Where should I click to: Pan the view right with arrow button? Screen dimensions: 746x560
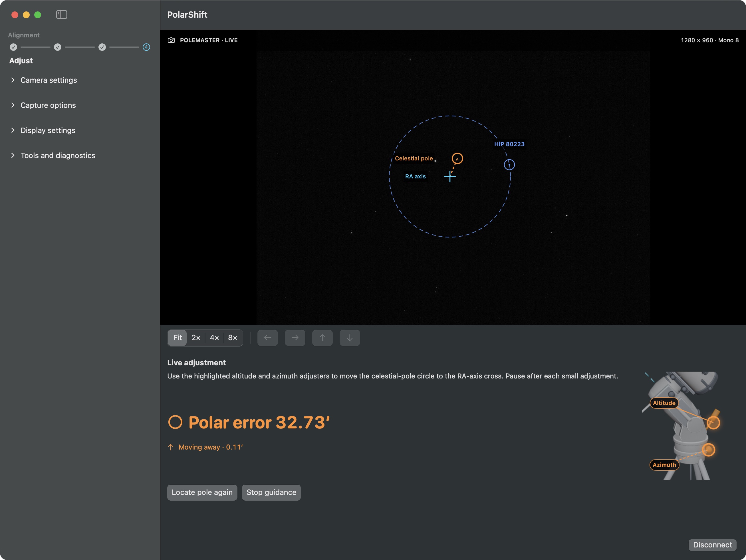(295, 338)
